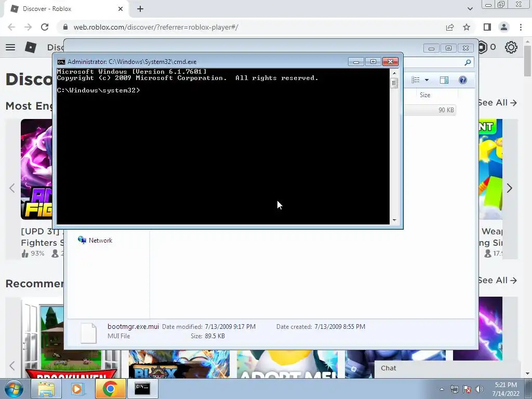Open new Chrome tab

pyautogui.click(x=140, y=9)
